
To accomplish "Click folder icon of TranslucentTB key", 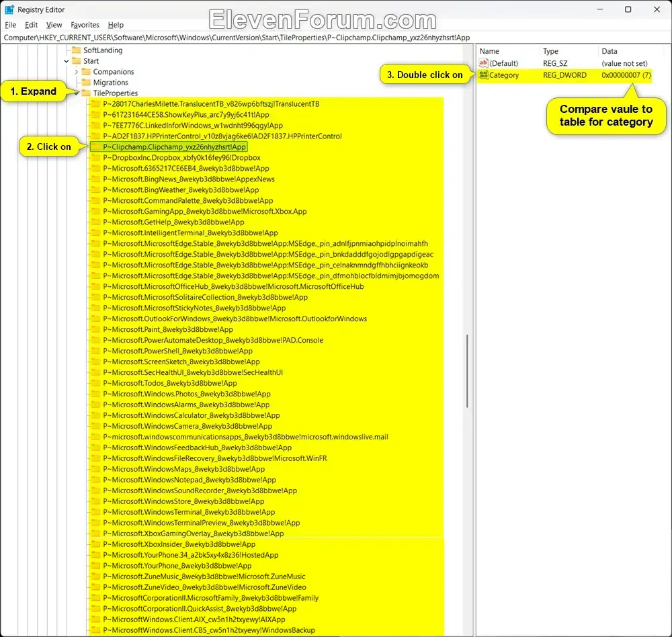I will pos(95,103).
